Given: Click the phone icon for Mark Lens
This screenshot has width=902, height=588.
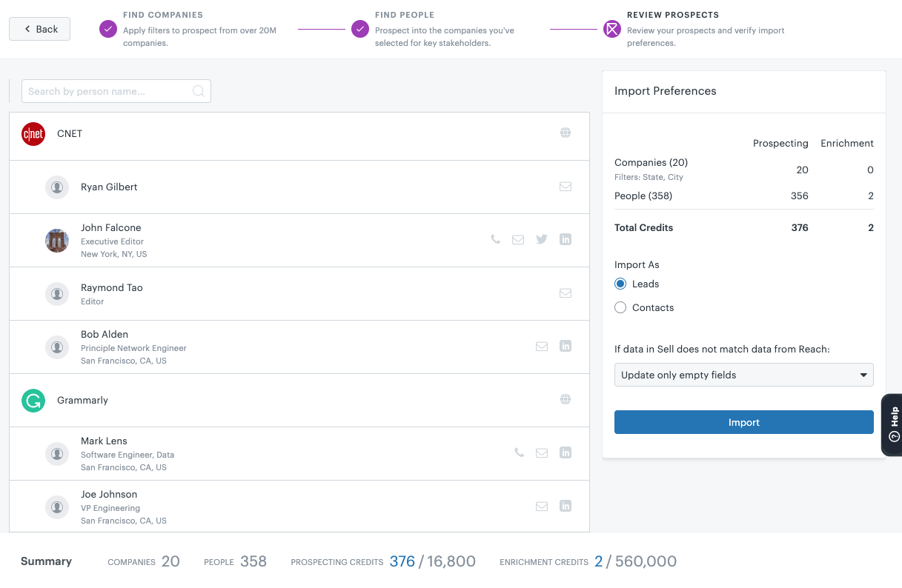Looking at the screenshot, I should [519, 453].
